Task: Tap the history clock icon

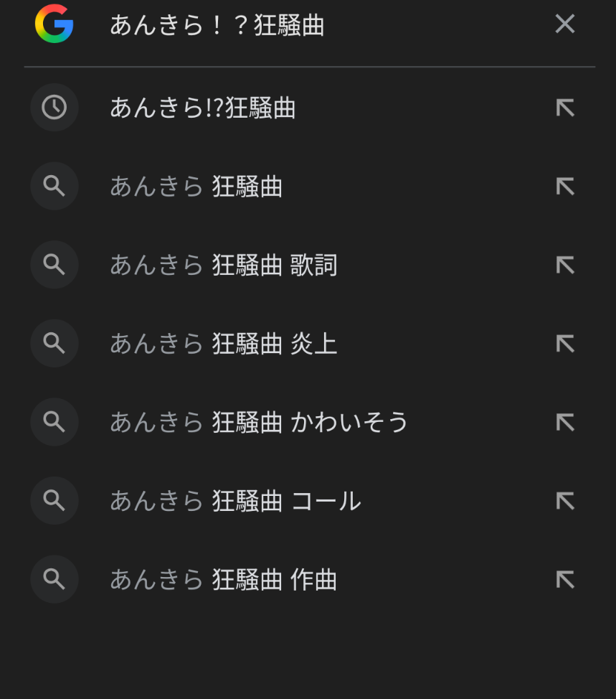Action: click(55, 108)
